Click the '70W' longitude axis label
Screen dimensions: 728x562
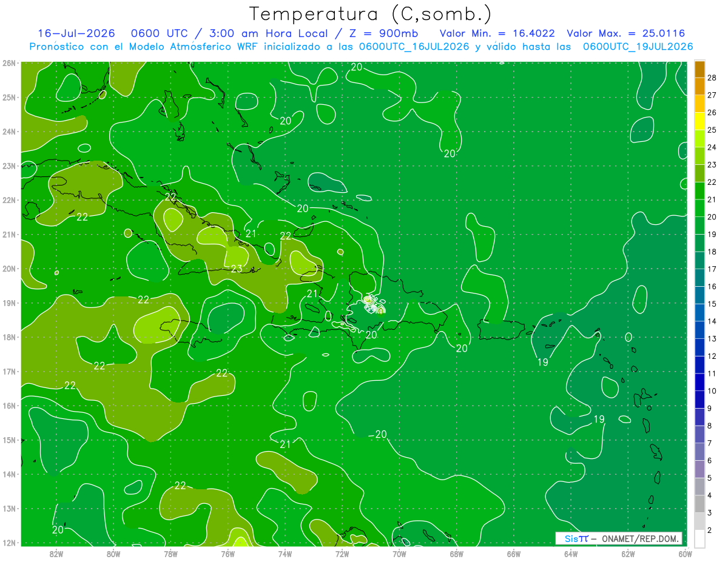[399, 554]
